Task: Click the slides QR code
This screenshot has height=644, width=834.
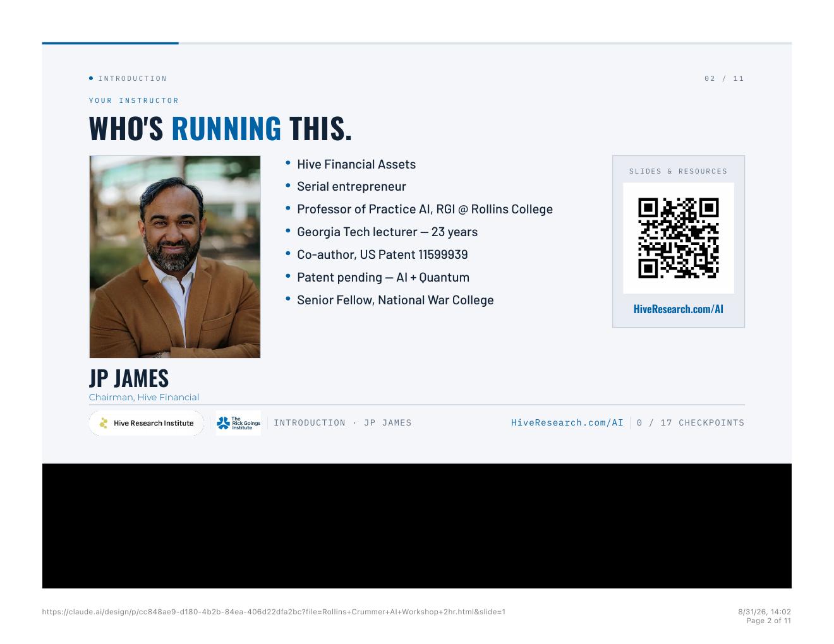Action: pos(679,238)
